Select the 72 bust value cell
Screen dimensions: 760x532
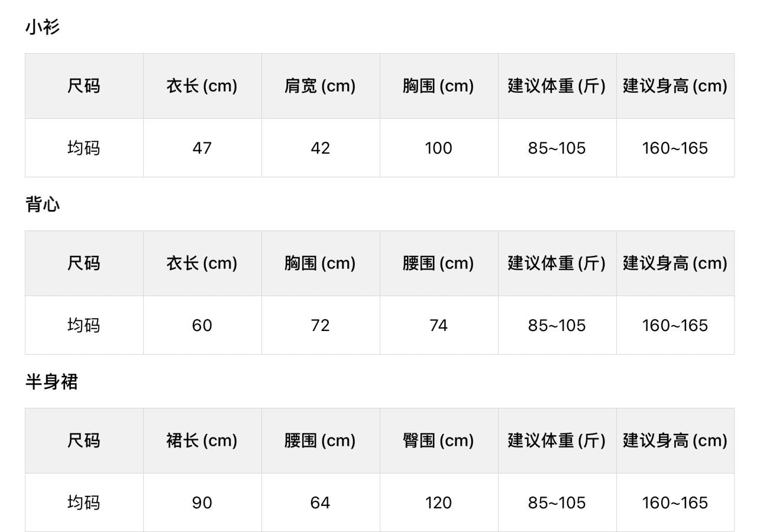pos(320,325)
